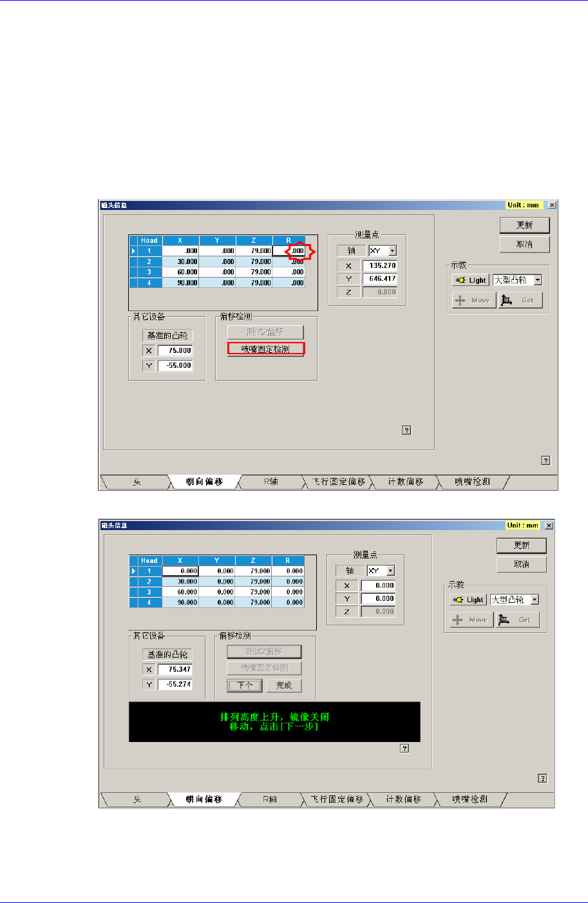Close the lower 磁头信息 window
Image resolution: width=588 pixels, height=903 pixels.
[x=549, y=525]
